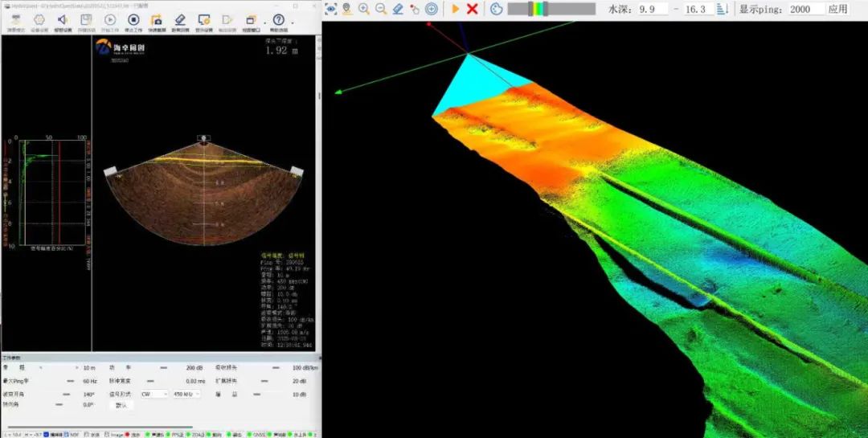Viewport: 868px width, 438px height.
Task: Click the zoom out magnifier icon
Action: tap(381, 9)
